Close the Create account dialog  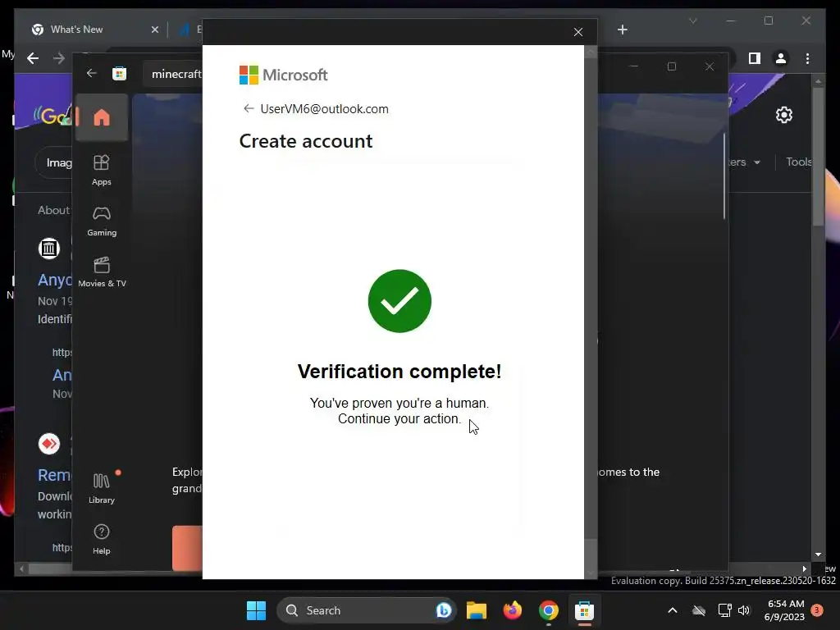click(578, 32)
